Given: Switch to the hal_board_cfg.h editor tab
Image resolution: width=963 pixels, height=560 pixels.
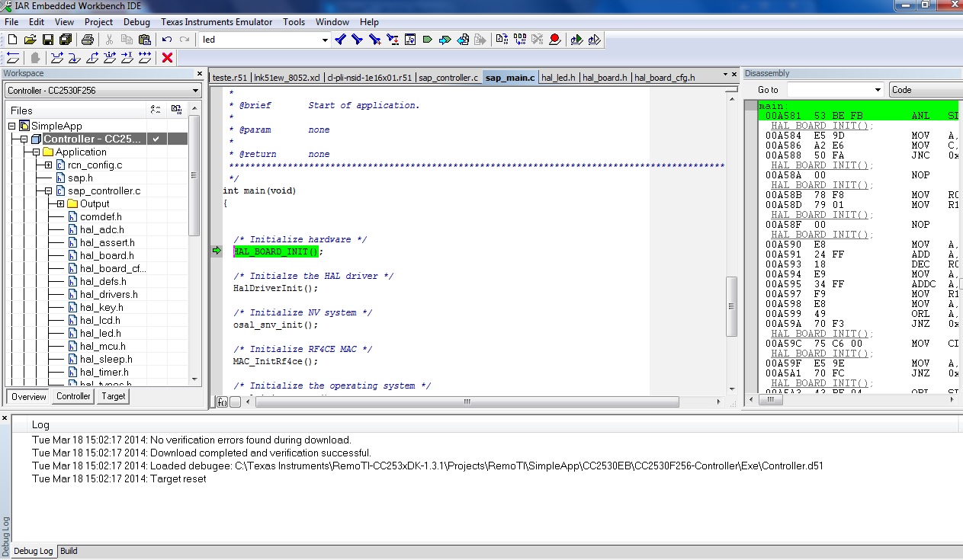Looking at the screenshot, I should pyautogui.click(x=664, y=78).
